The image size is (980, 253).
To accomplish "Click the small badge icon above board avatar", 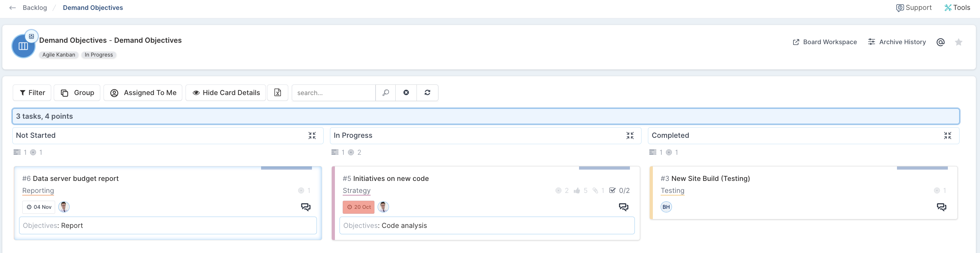I will [x=31, y=36].
